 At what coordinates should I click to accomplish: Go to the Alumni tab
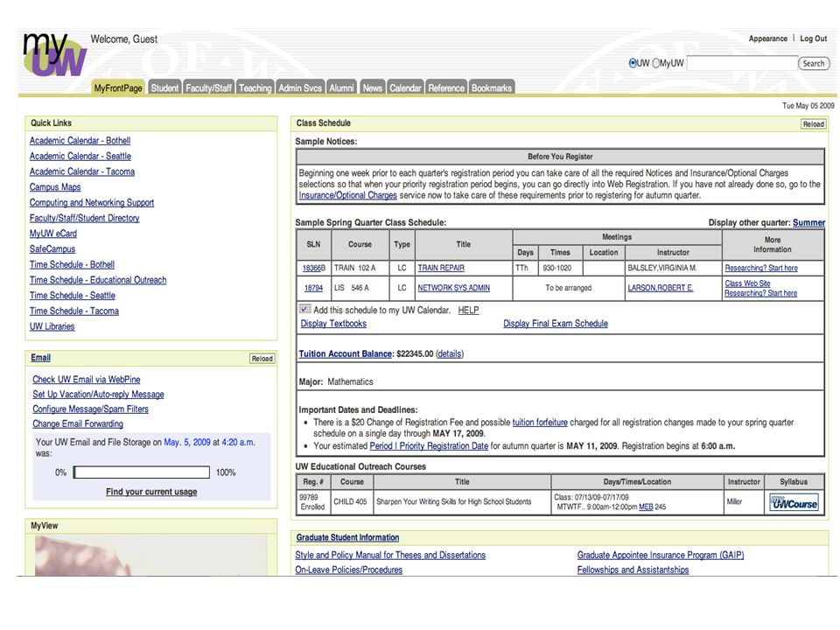click(x=342, y=87)
